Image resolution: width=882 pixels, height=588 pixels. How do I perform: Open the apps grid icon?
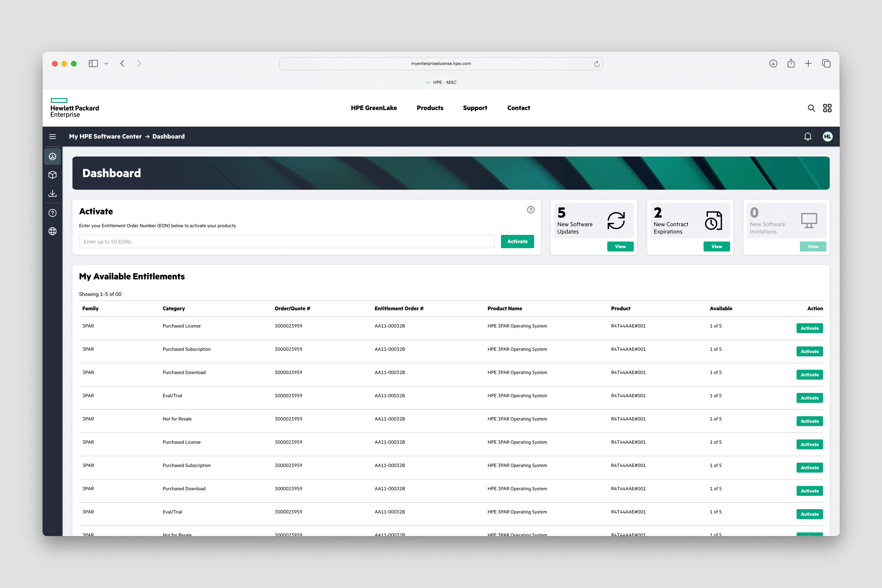click(827, 108)
